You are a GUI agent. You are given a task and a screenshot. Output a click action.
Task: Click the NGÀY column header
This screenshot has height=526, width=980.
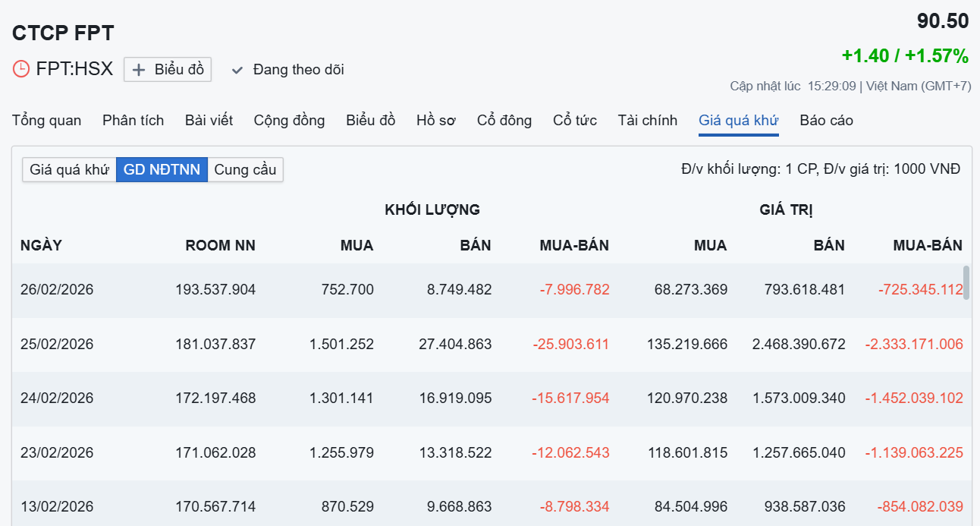tap(41, 245)
